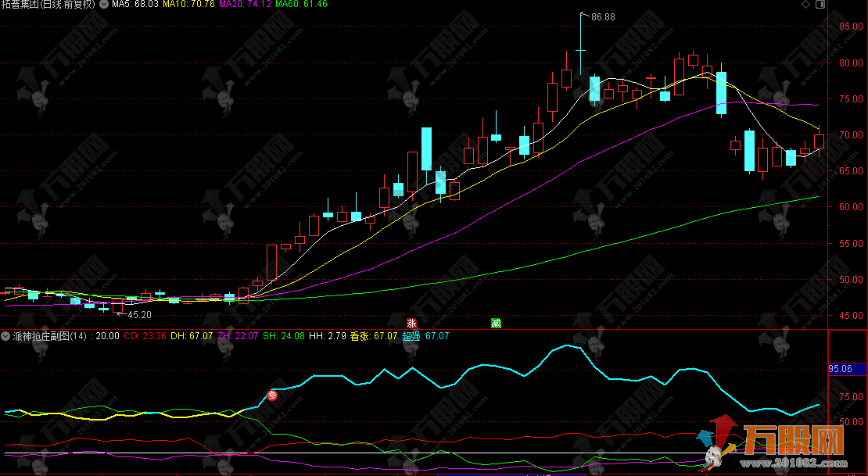Select the yellow MA10: 70.76 label
Screen dimensions: 868x476
coord(186,5)
